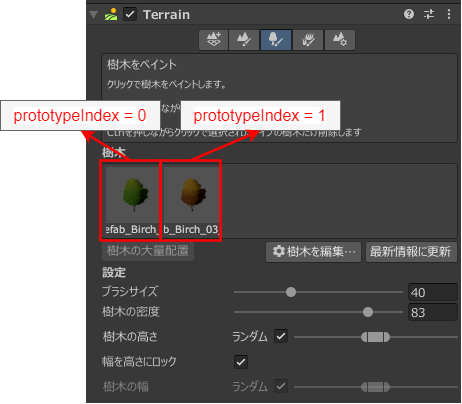This screenshot has height=404, width=462.
Task: Open the 樹木を編集 menu button
Action: pos(313,252)
